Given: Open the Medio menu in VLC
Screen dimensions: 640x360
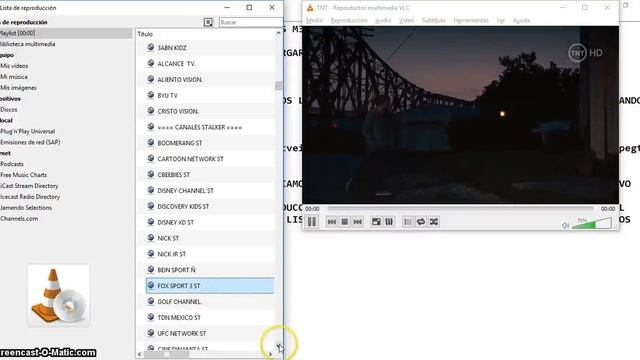Looking at the screenshot, I should [314, 20].
